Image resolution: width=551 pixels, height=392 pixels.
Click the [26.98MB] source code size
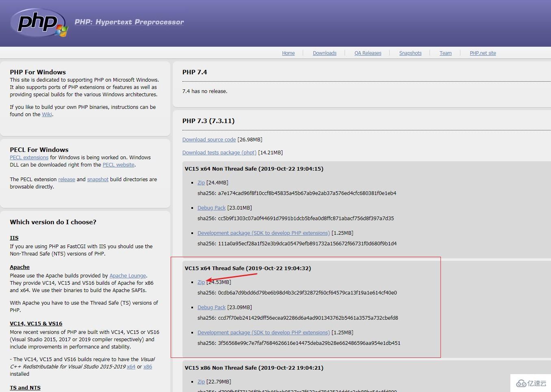pos(250,140)
